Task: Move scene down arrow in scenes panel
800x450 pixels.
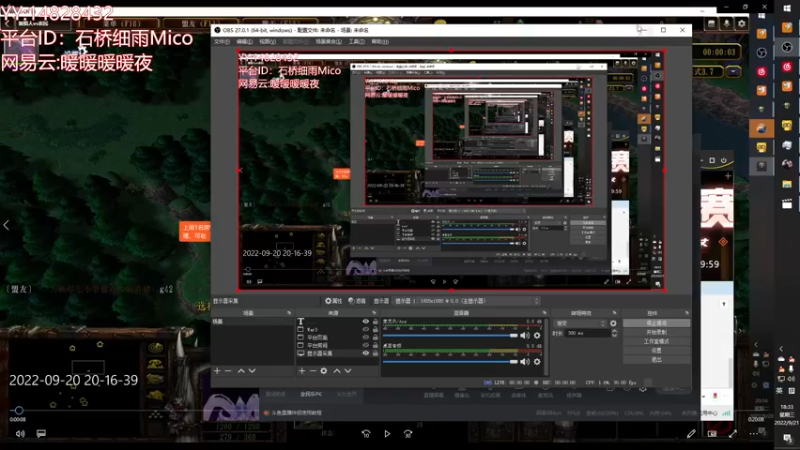Action: tap(252, 371)
